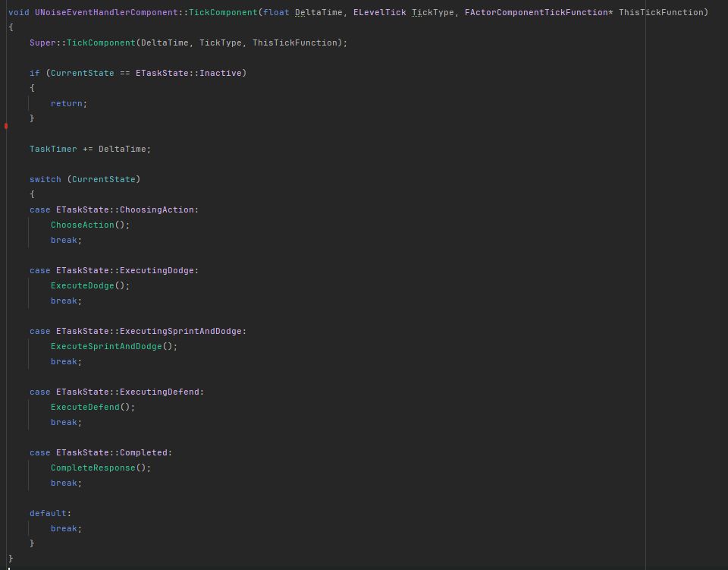The height and width of the screenshot is (570, 728).
Task: Click 'Inactive' enum value
Action: pos(221,73)
